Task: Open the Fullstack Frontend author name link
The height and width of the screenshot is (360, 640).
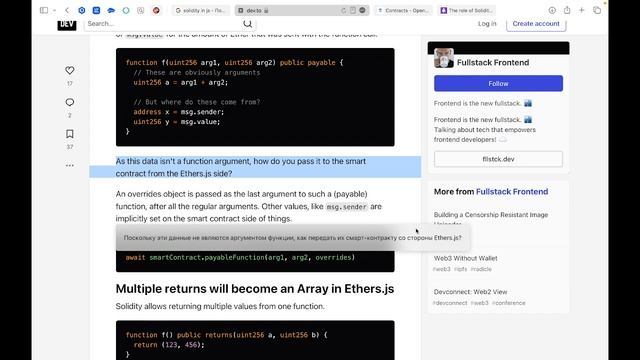Action: tap(493, 62)
